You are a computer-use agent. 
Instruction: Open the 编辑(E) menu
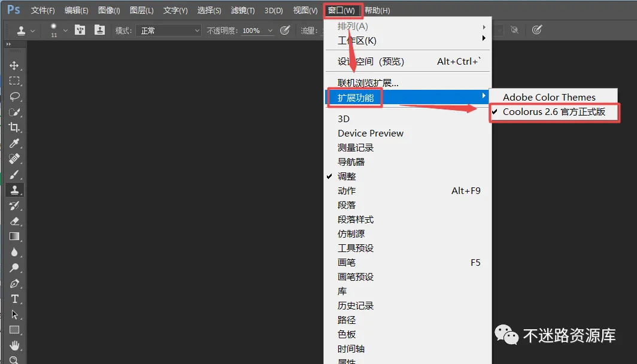pos(77,10)
